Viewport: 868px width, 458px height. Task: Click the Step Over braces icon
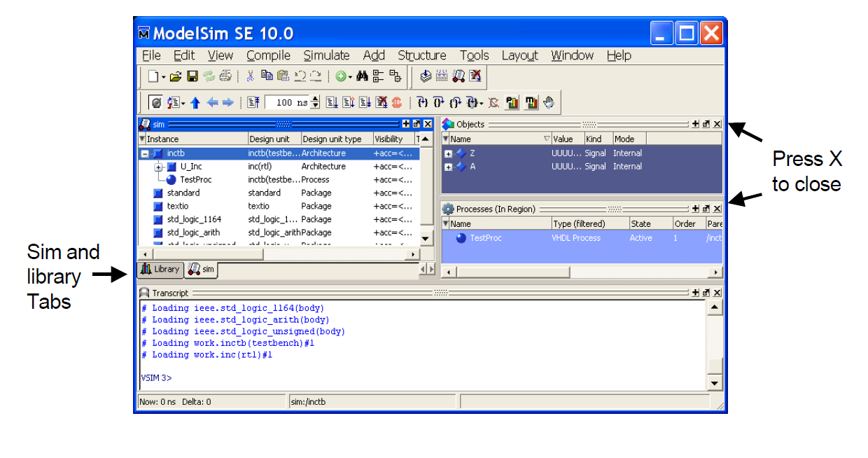[x=438, y=102]
